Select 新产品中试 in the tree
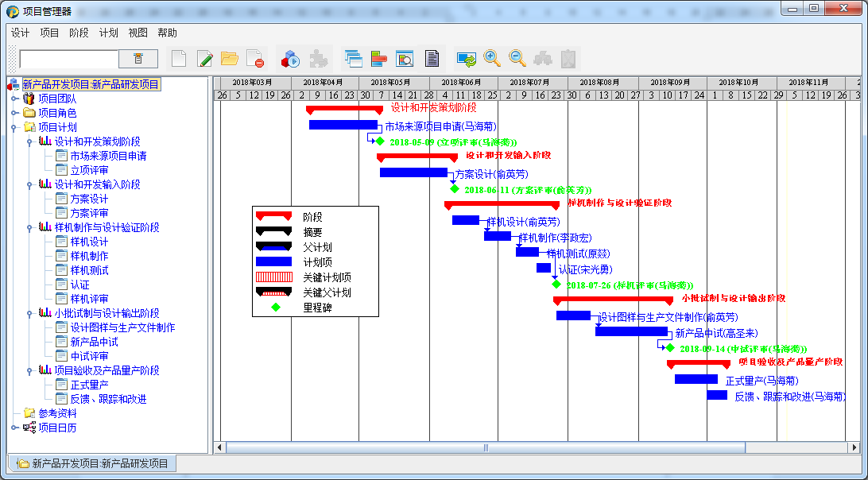This screenshot has width=868, height=480. point(94,342)
